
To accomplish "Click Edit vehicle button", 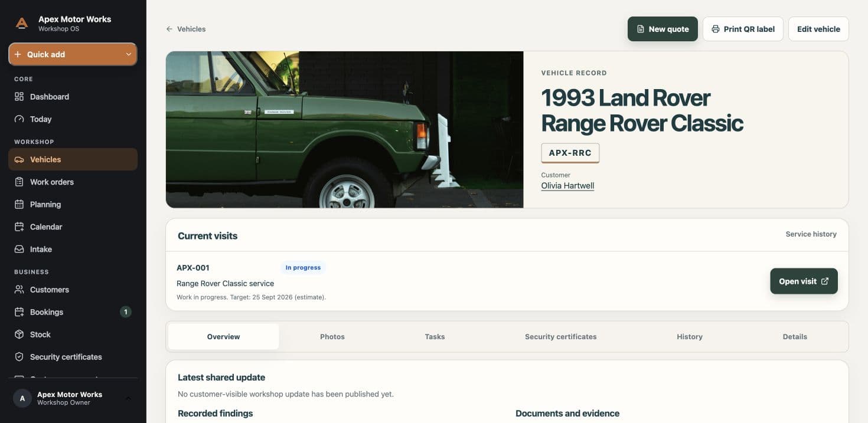I will pyautogui.click(x=818, y=29).
